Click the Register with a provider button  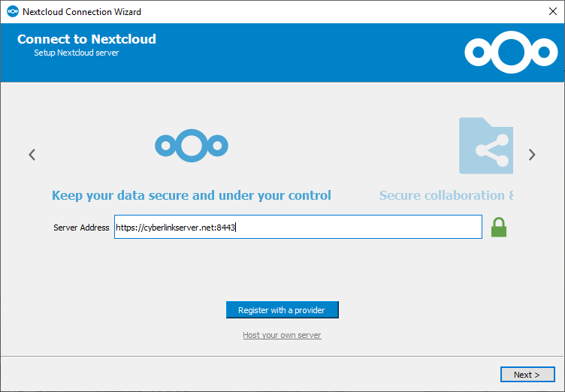click(x=282, y=310)
